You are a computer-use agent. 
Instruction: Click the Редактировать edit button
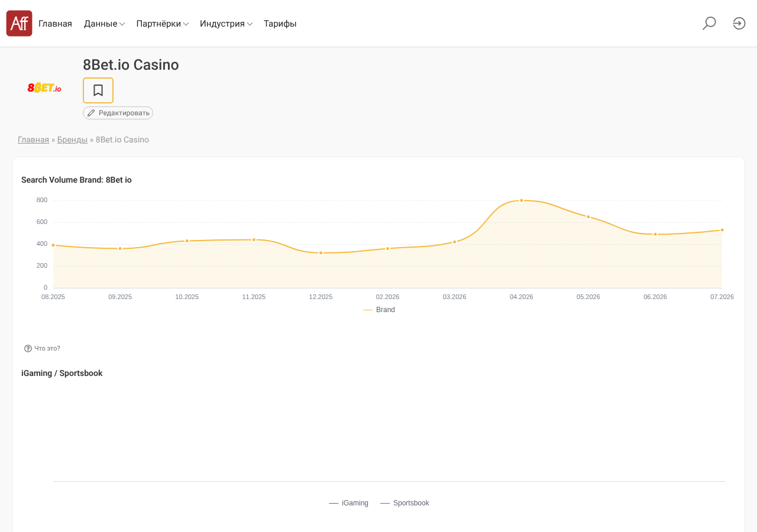(x=118, y=113)
